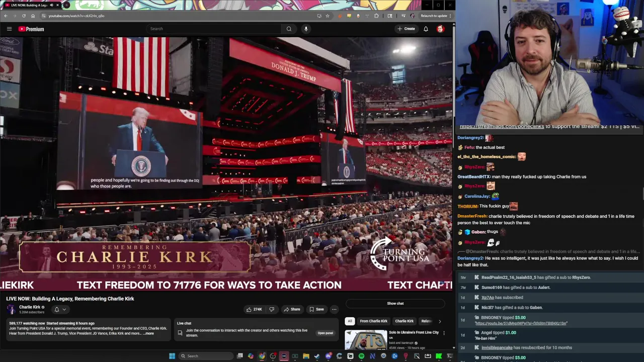Screen dimensions: 644x362
Task: Expand notification options chevron beside bell
Action: click(64, 309)
